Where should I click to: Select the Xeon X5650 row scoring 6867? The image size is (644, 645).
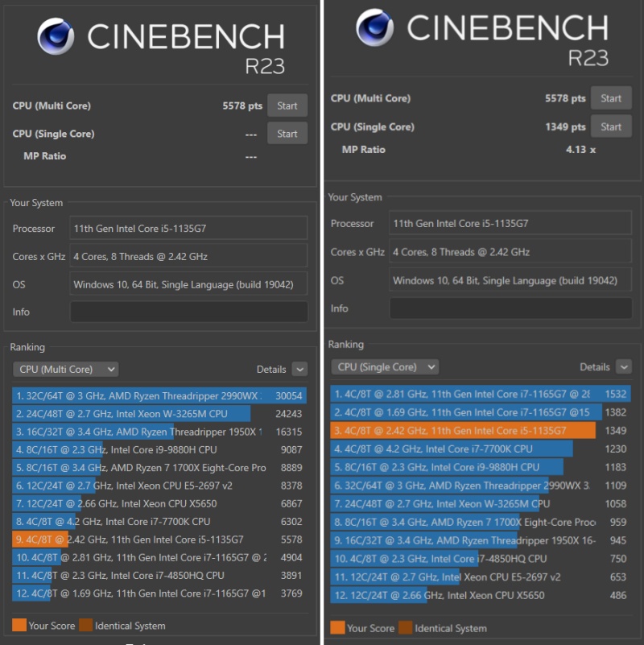pos(159,503)
